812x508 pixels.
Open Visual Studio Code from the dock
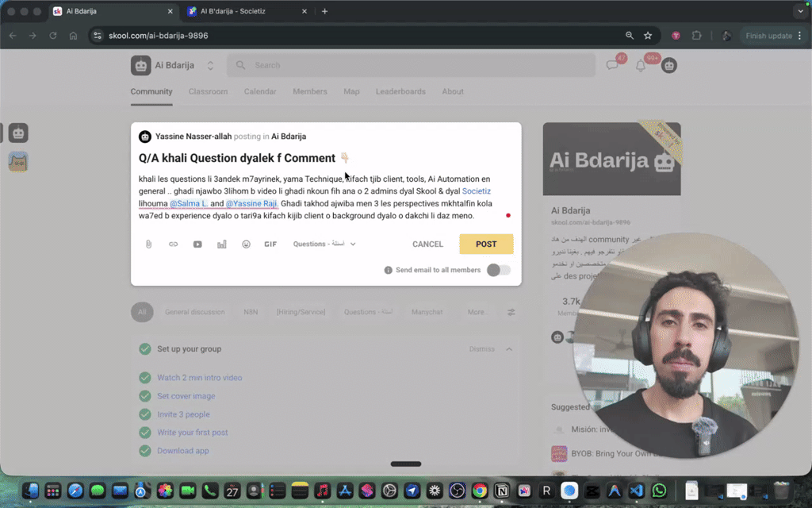click(637, 491)
